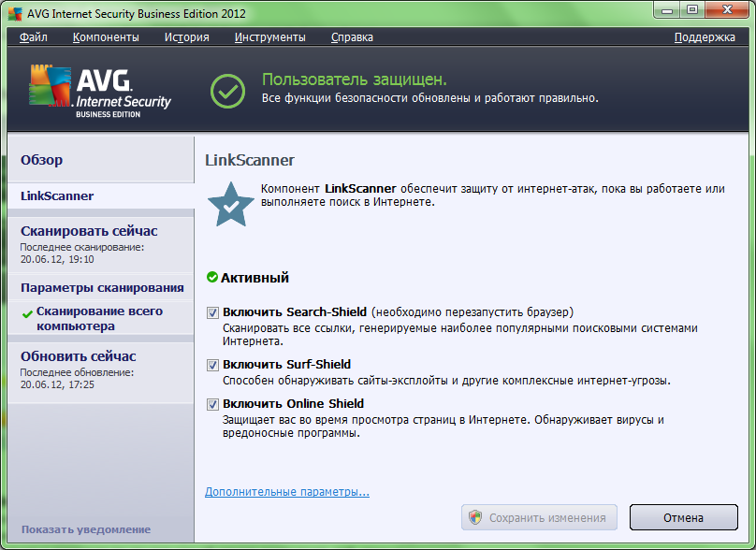756x550 pixels.
Task: Click the green Active status icon
Action: (212, 277)
